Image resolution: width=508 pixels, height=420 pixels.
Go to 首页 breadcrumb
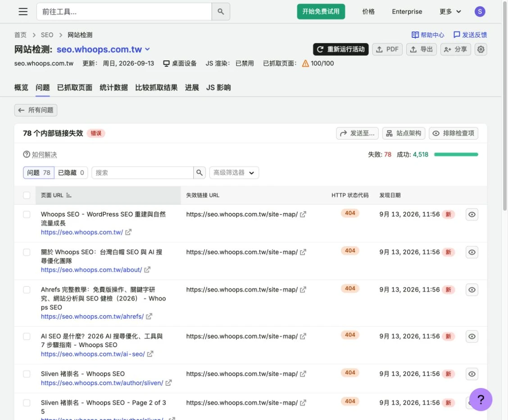click(x=20, y=35)
